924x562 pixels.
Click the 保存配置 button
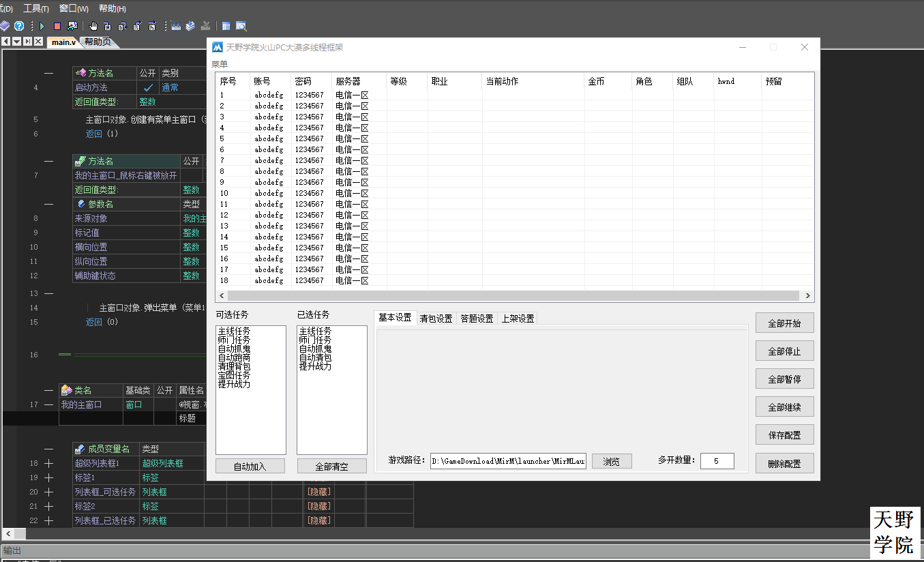pos(784,435)
